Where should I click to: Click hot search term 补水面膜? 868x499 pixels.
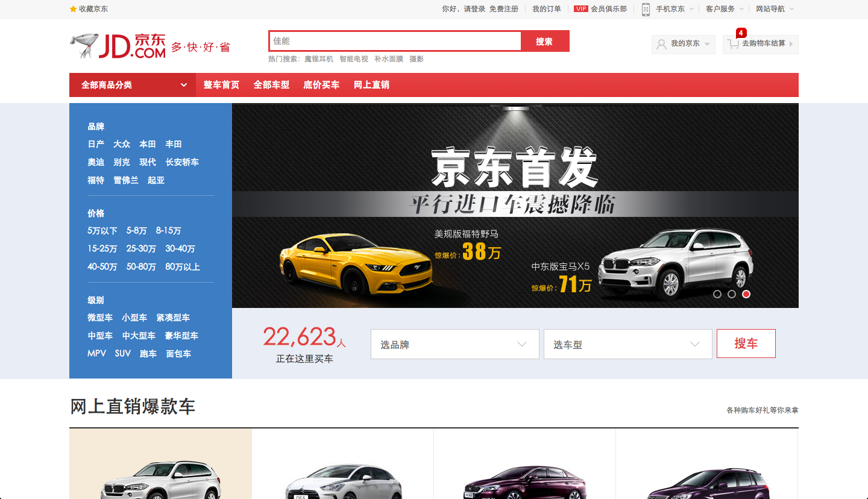389,59
